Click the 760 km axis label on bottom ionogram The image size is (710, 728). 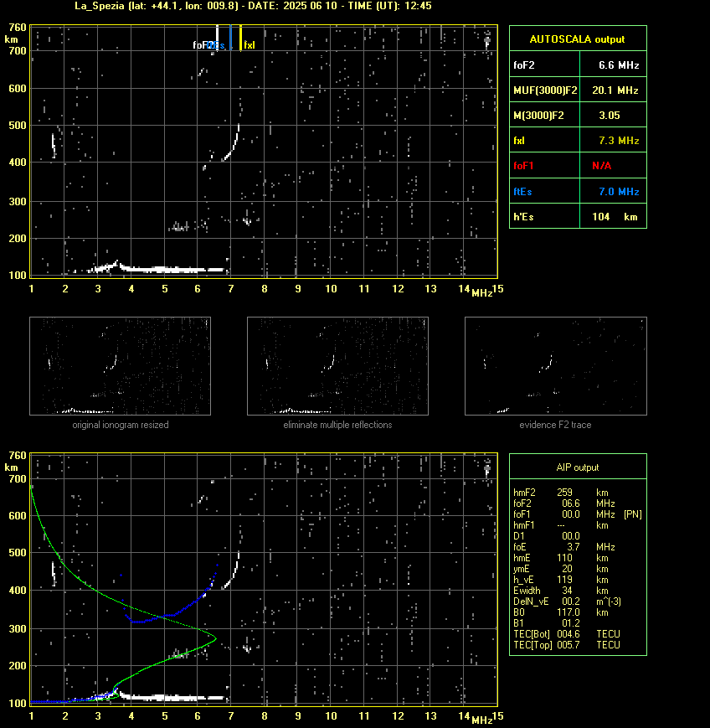coord(18,456)
